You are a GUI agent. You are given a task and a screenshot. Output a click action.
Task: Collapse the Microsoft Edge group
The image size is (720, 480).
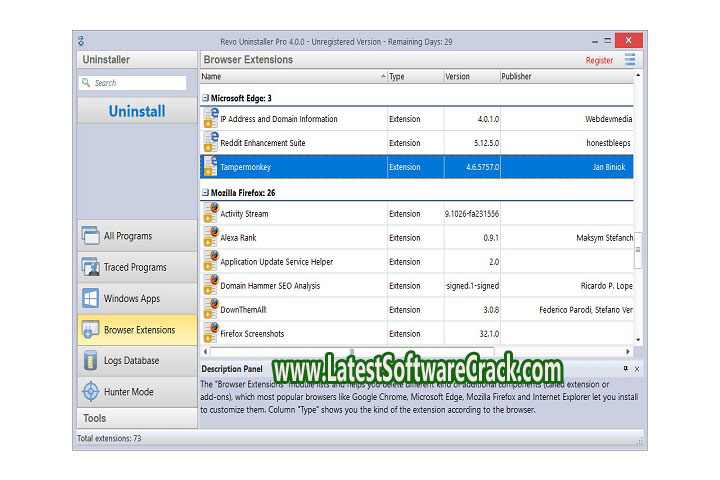[x=205, y=98]
